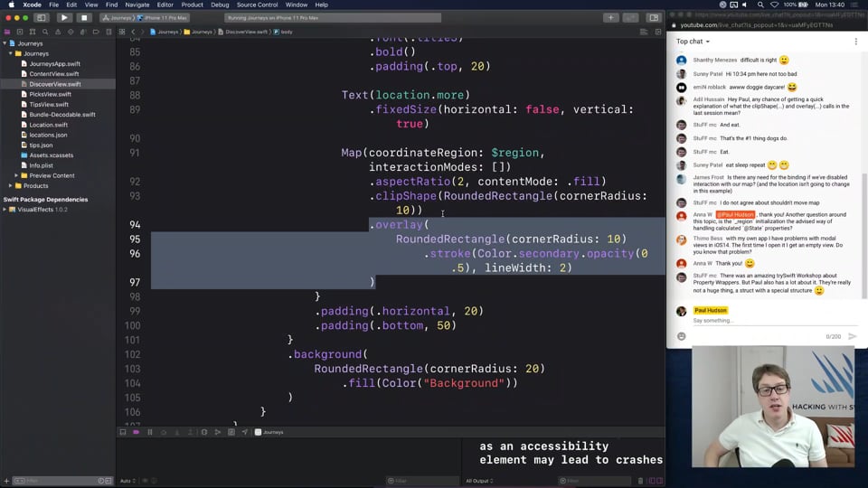Show the Breakpoint navigator tab
This screenshot has width=868, height=488.
[97, 33]
